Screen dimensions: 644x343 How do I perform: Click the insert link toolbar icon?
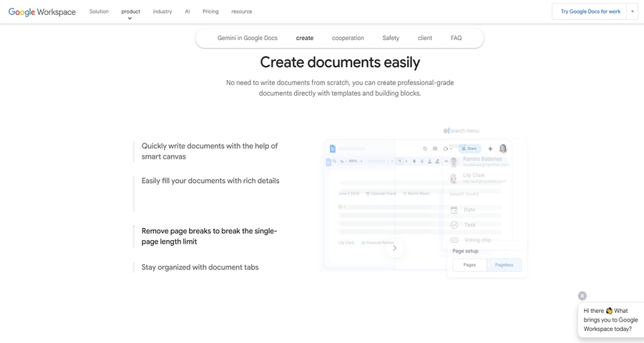pyautogui.click(x=446, y=161)
